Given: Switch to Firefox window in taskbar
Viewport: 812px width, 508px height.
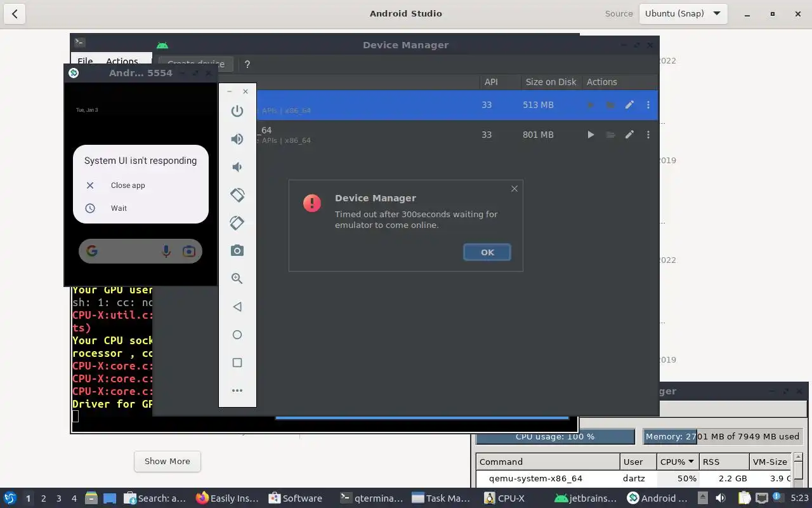Looking at the screenshot, I should 227,498.
